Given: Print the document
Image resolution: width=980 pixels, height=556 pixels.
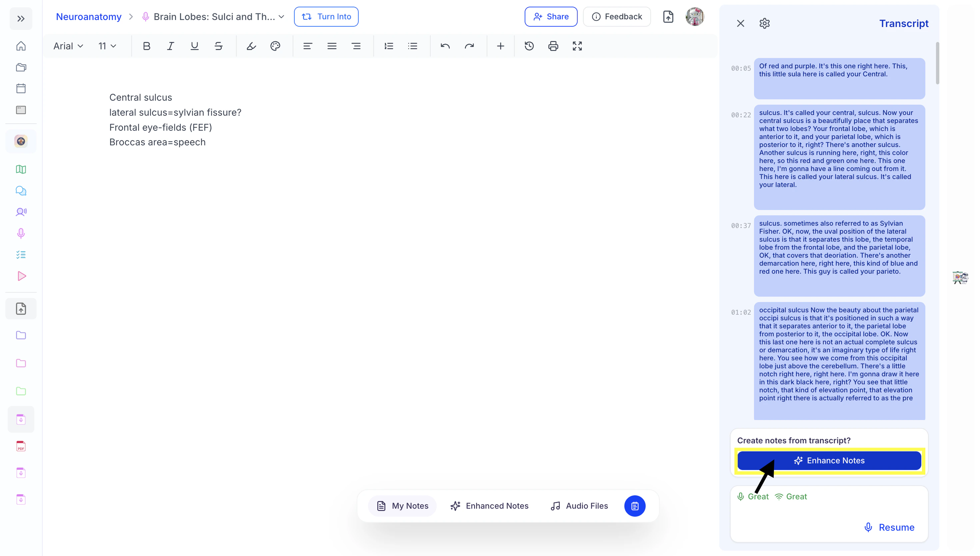Looking at the screenshot, I should pyautogui.click(x=553, y=46).
